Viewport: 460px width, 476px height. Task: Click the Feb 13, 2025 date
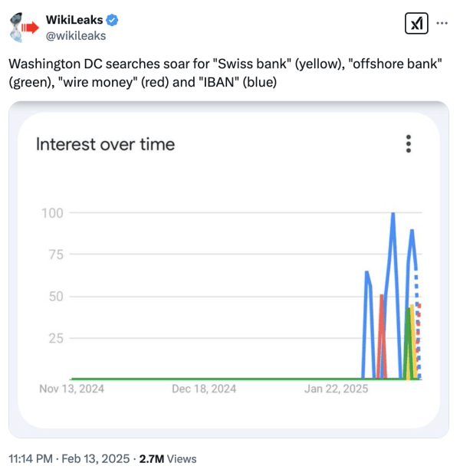[96, 458]
